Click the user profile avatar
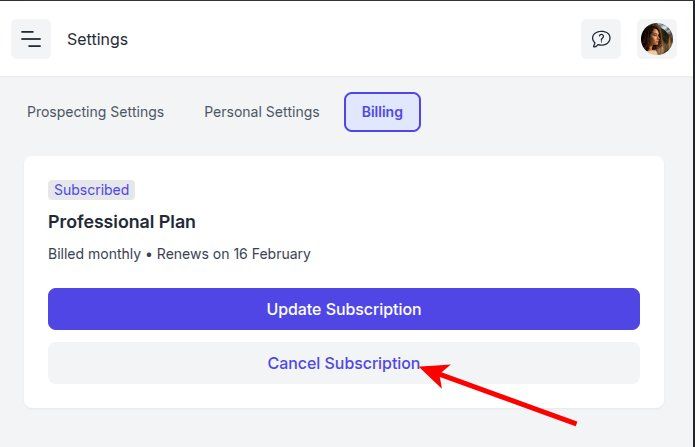The width and height of the screenshot is (695, 447). pyautogui.click(x=657, y=39)
